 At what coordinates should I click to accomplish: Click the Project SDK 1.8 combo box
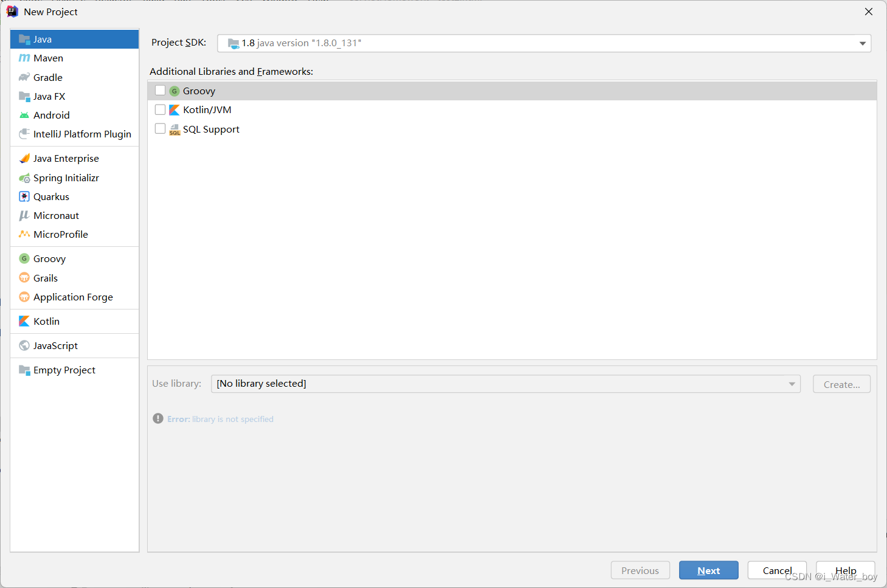click(x=544, y=43)
